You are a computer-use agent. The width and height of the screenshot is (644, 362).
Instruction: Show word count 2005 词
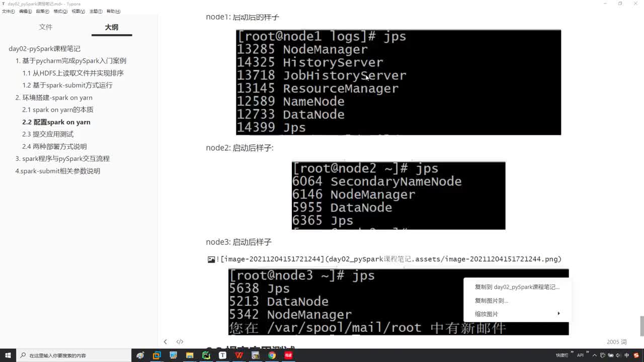(616, 342)
